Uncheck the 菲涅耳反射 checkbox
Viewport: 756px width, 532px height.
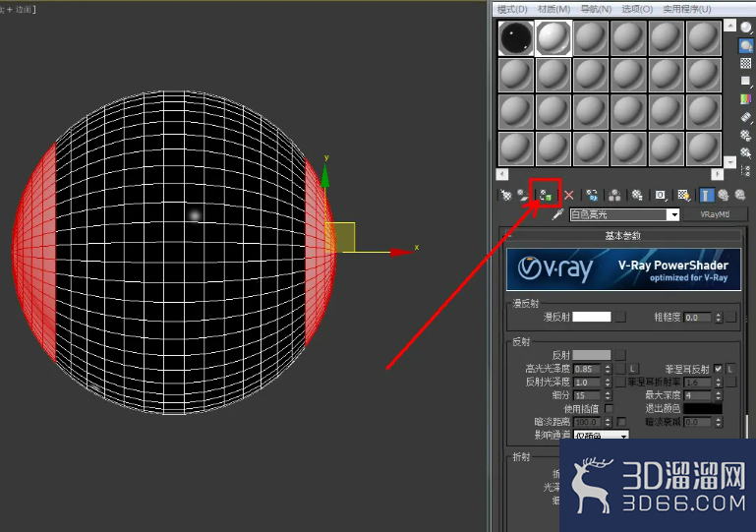(x=719, y=369)
